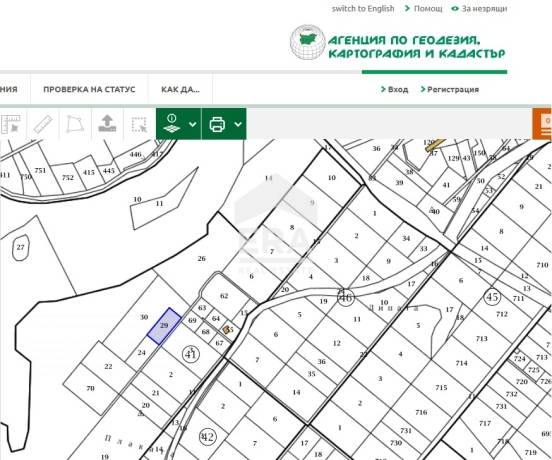Click parcel number 752 on the map
Viewport: 552px width, 460px height.
[x=68, y=177]
